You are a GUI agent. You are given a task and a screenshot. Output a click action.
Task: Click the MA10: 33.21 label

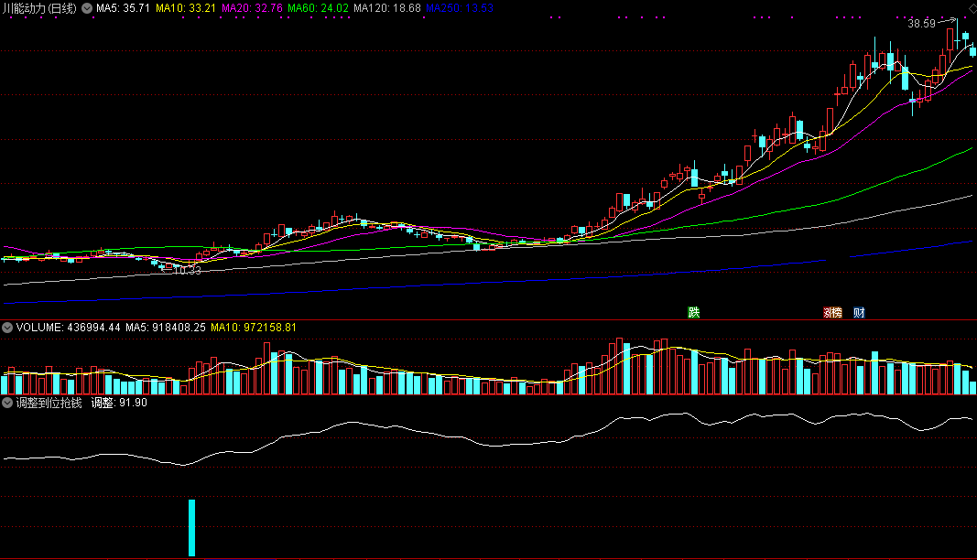(186, 9)
